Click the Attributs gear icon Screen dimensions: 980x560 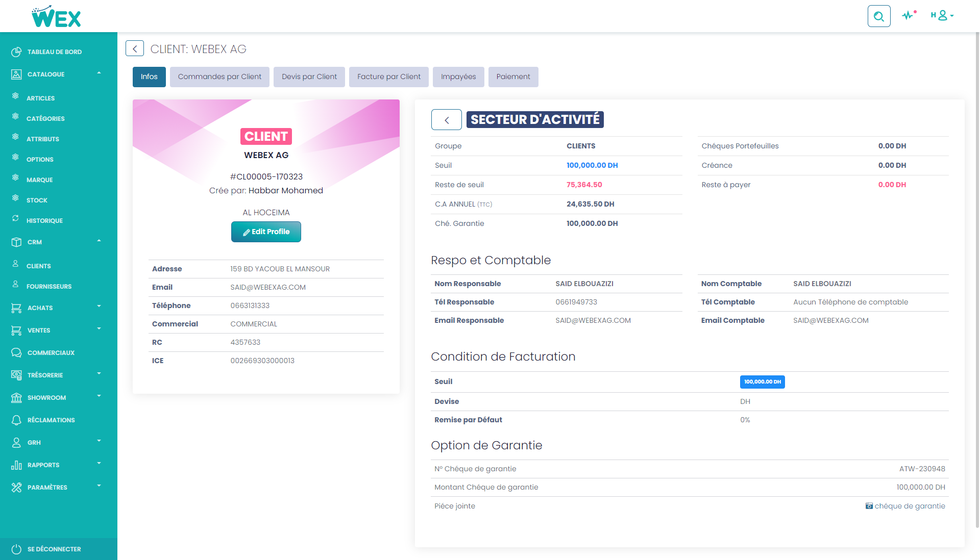[15, 137]
